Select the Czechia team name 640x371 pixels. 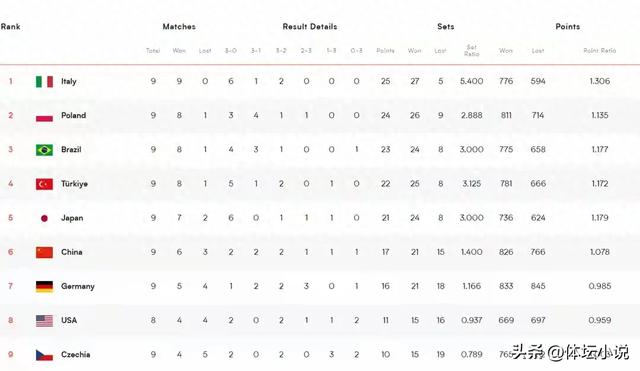click(x=76, y=354)
